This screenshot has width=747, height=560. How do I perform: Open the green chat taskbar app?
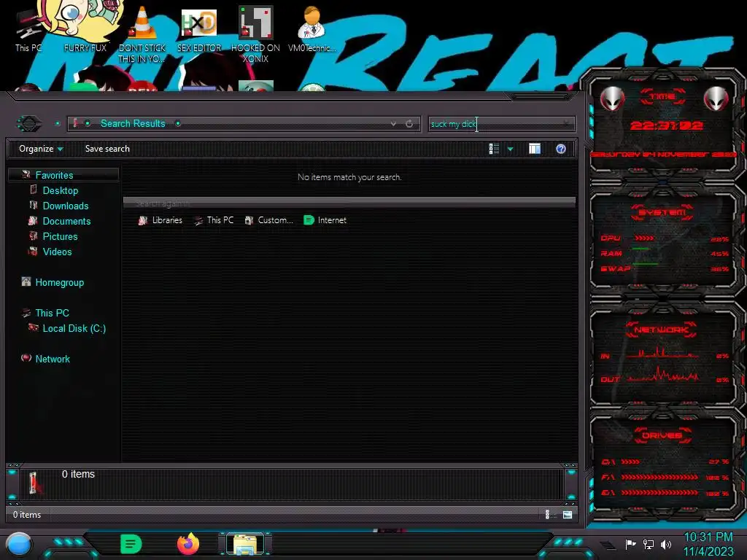tap(131, 544)
